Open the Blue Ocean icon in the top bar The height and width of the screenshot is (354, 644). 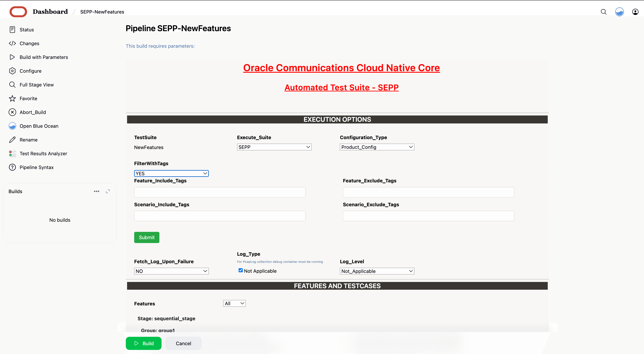pos(619,12)
